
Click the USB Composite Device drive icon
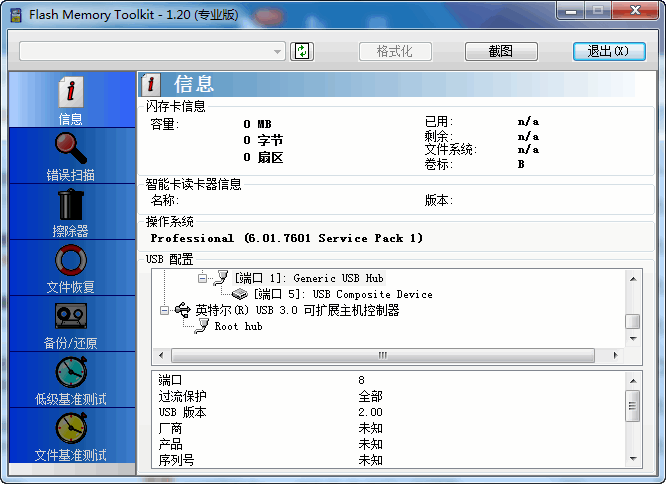click(x=240, y=294)
